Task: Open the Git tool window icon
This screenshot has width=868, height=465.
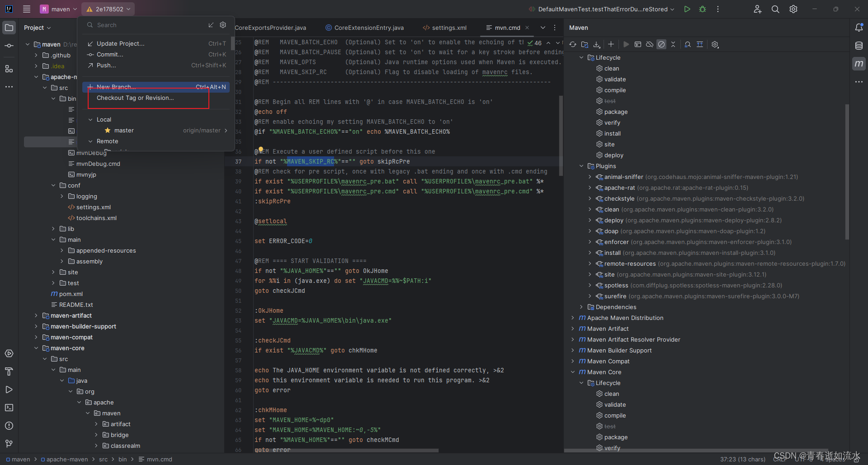Action: coord(9,444)
